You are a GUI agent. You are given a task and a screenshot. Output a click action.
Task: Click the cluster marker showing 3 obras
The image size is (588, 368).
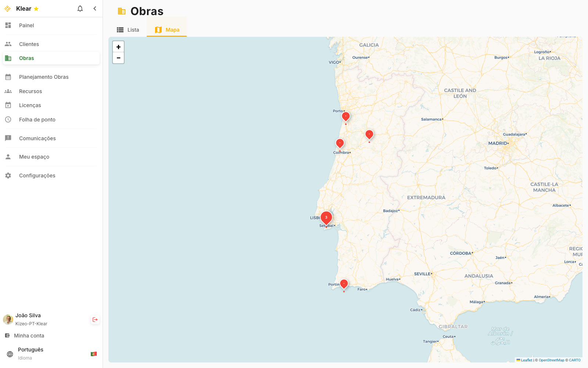[326, 217]
